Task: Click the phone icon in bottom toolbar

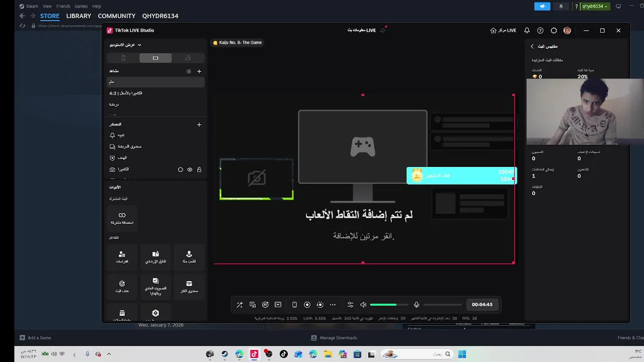Action: click(x=294, y=305)
